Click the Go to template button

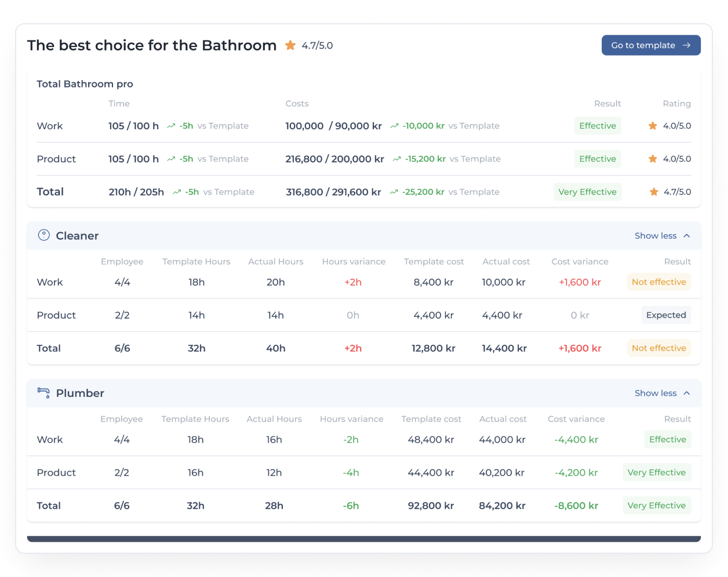tap(651, 45)
